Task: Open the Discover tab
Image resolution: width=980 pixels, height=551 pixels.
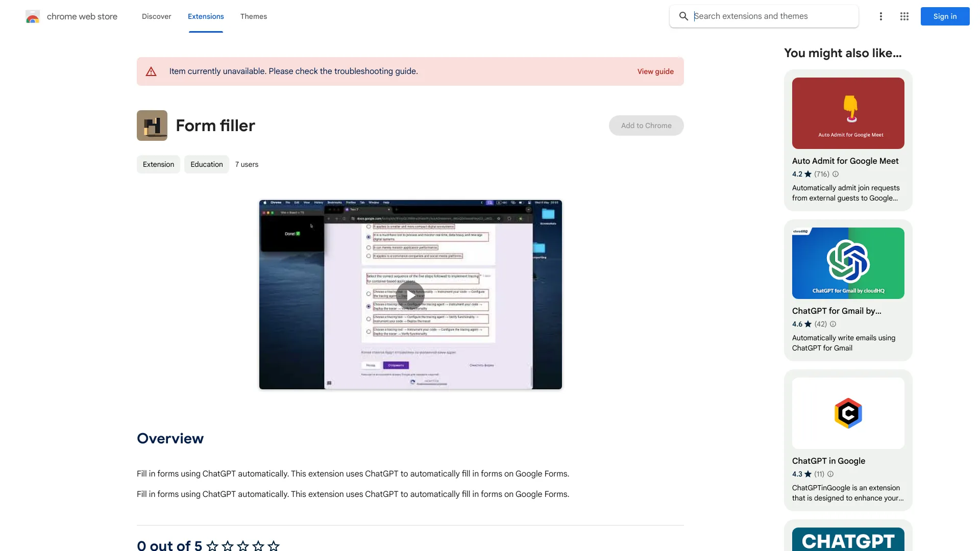Action: point(156,16)
